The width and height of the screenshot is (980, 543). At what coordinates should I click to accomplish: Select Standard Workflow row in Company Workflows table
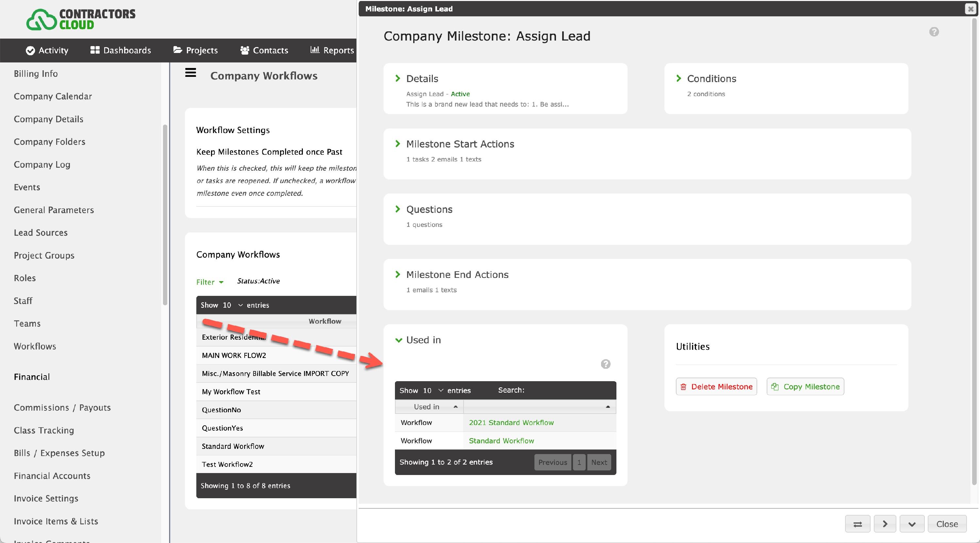tap(276, 446)
